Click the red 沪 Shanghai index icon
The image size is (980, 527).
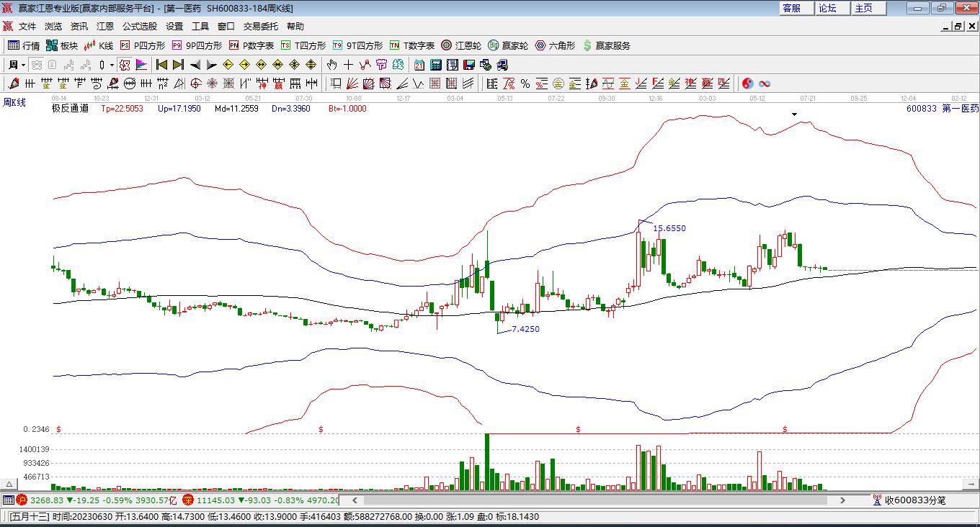(x=22, y=500)
